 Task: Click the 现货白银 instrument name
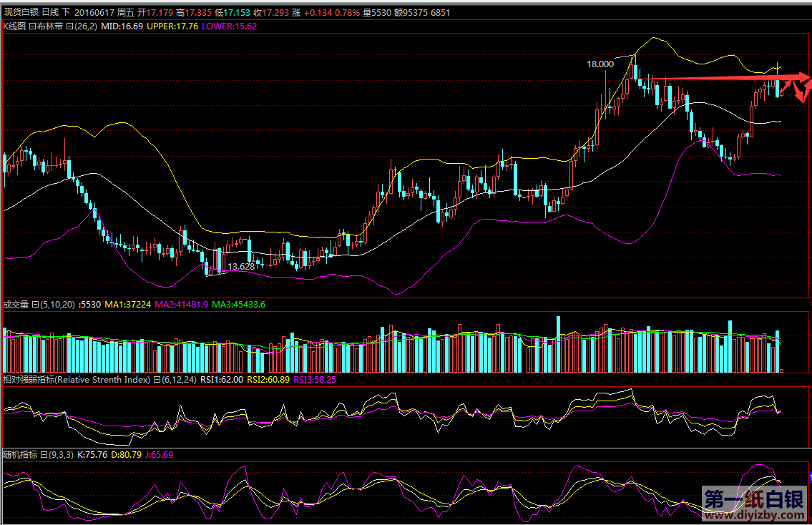pos(21,13)
